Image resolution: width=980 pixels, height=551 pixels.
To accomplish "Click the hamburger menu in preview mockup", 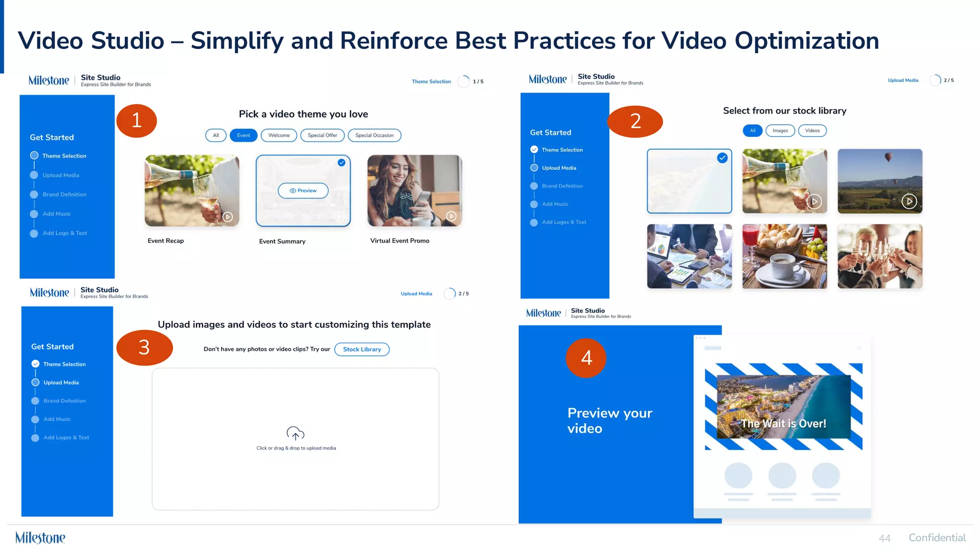I will coord(859,348).
